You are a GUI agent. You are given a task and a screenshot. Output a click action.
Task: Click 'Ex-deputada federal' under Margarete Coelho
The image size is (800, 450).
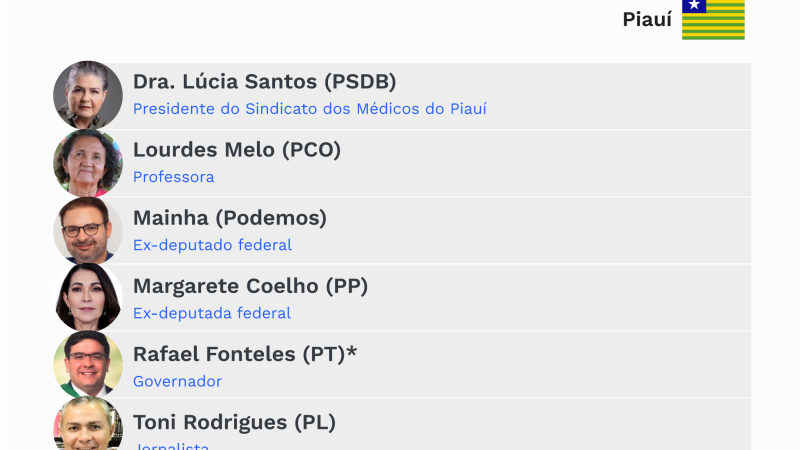[x=212, y=313]
